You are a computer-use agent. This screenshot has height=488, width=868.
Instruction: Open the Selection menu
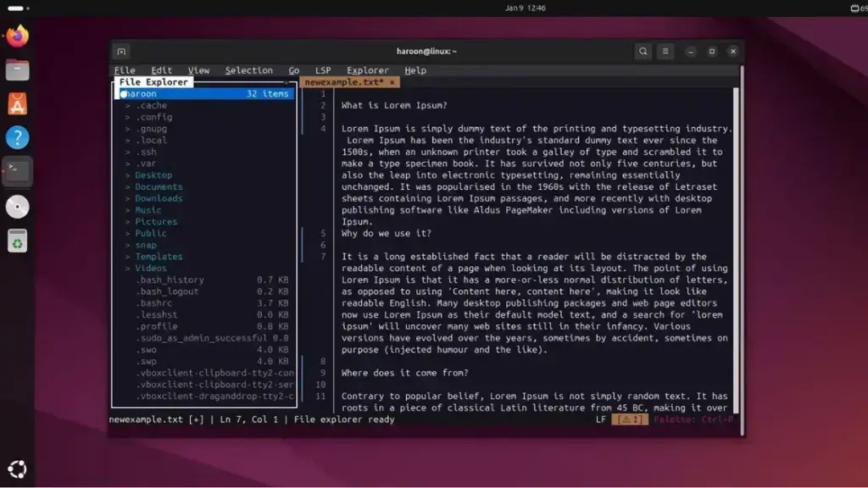point(248,70)
